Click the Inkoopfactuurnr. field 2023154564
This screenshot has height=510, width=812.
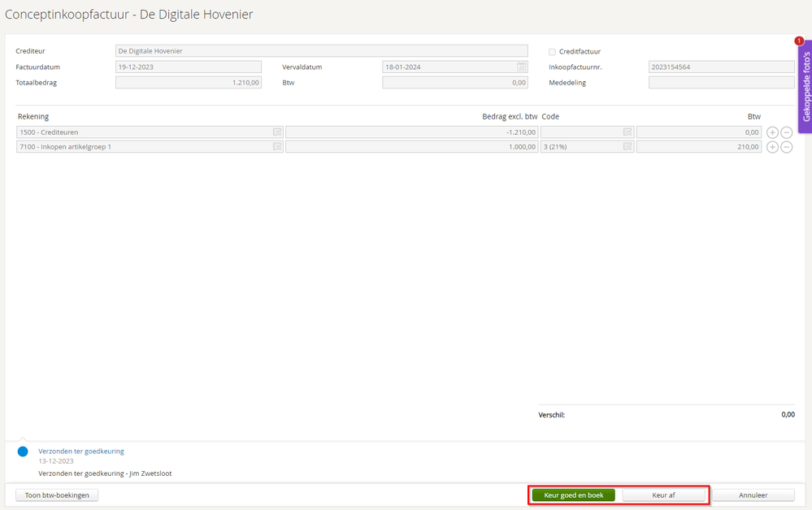click(722, 67)
